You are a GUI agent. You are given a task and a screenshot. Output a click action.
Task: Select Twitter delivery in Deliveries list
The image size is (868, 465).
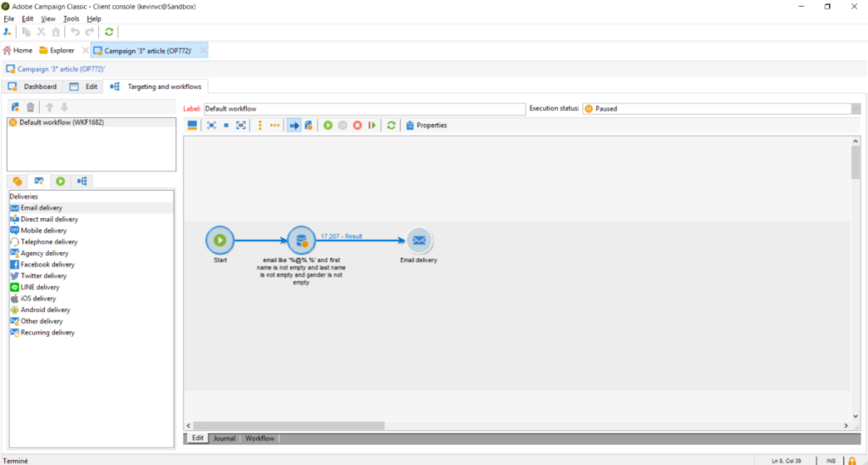[42, 276]
